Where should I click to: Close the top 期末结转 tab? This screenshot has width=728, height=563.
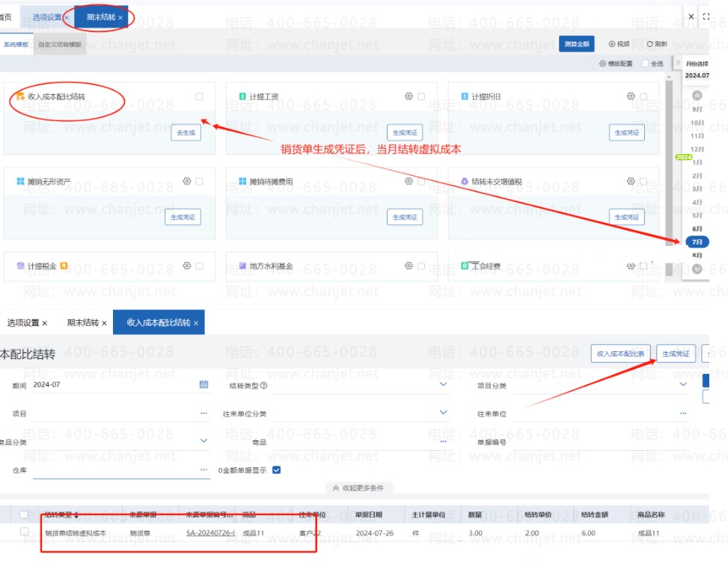pos(120,18)
